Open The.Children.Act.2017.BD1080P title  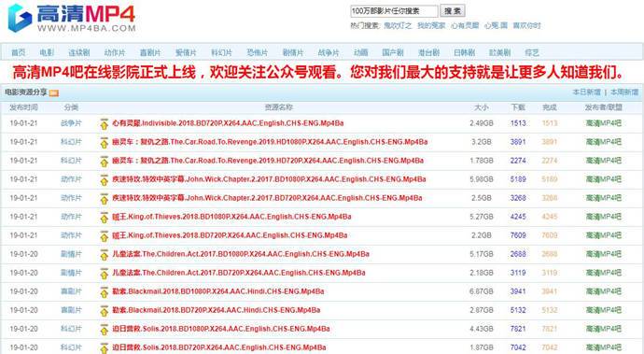241,254
